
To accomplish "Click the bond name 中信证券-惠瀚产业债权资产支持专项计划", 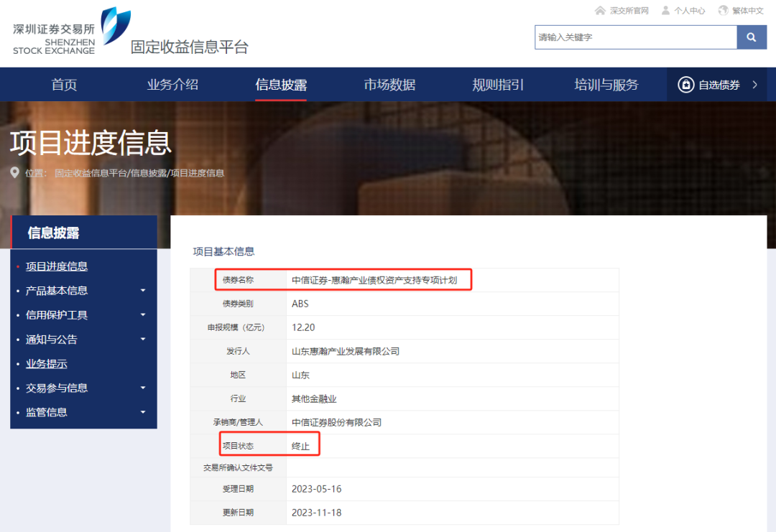I will 374,280.
